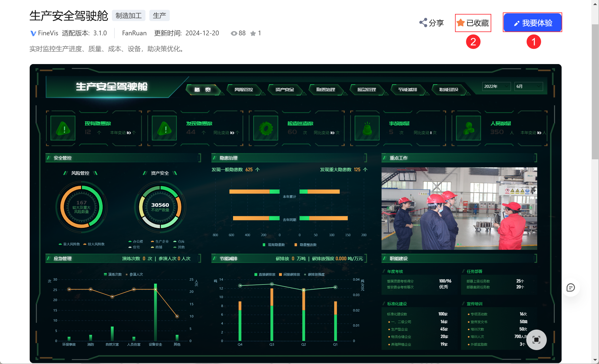This screenshot has width=599, height=364.
Task: Click the 现有隐患数 warning triangle icon
Action: pos(63,128)
